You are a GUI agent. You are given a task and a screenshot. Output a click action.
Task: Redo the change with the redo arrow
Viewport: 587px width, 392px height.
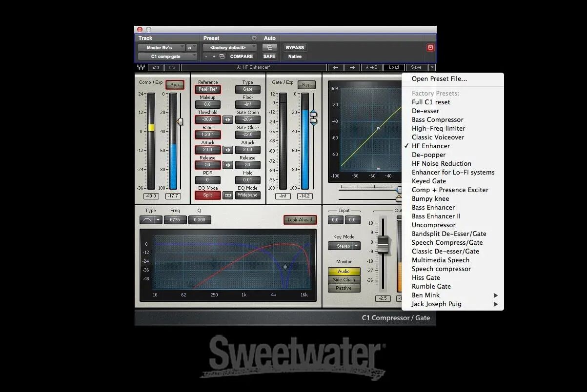pyautogui.click(x=172, y=68)
